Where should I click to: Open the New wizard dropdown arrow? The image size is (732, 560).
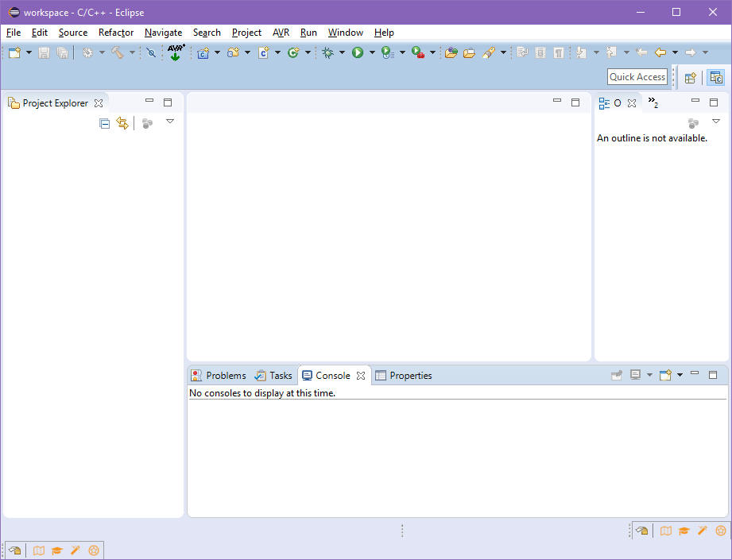point(29,52)
